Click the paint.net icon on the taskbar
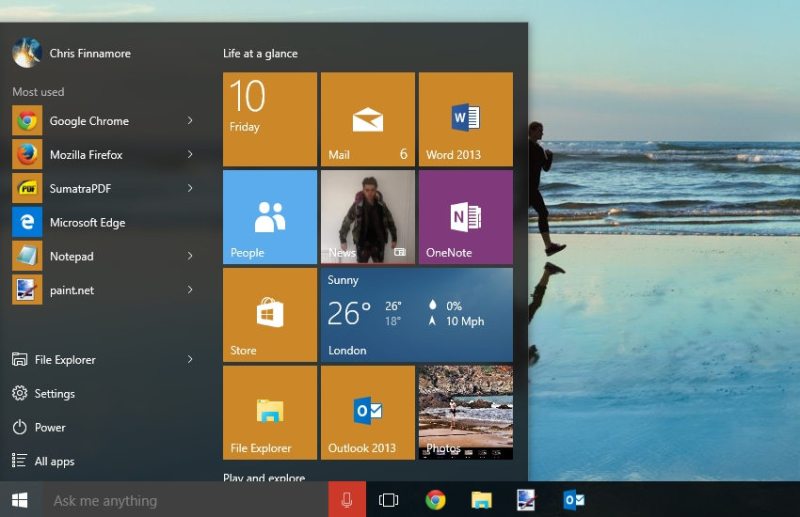Viewport: 800px width, 517px height. pyautogui.click(x=526, y=500)
